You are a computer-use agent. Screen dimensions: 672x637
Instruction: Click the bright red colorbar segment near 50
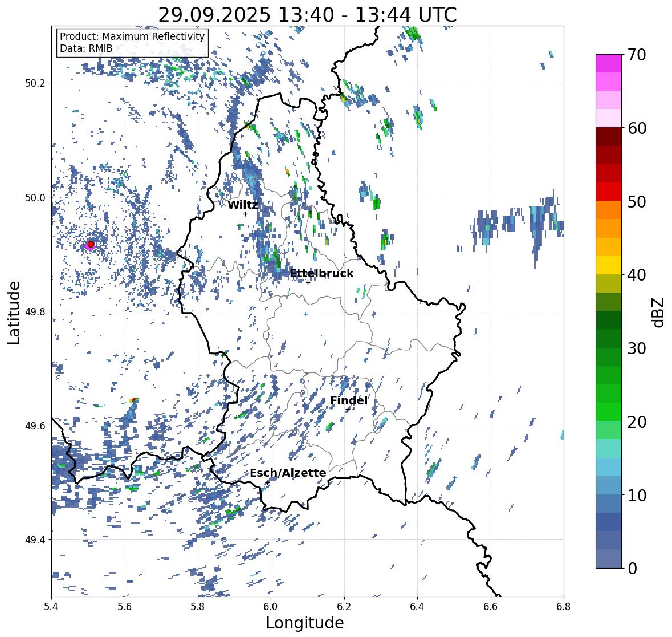(x=609, y=192)
